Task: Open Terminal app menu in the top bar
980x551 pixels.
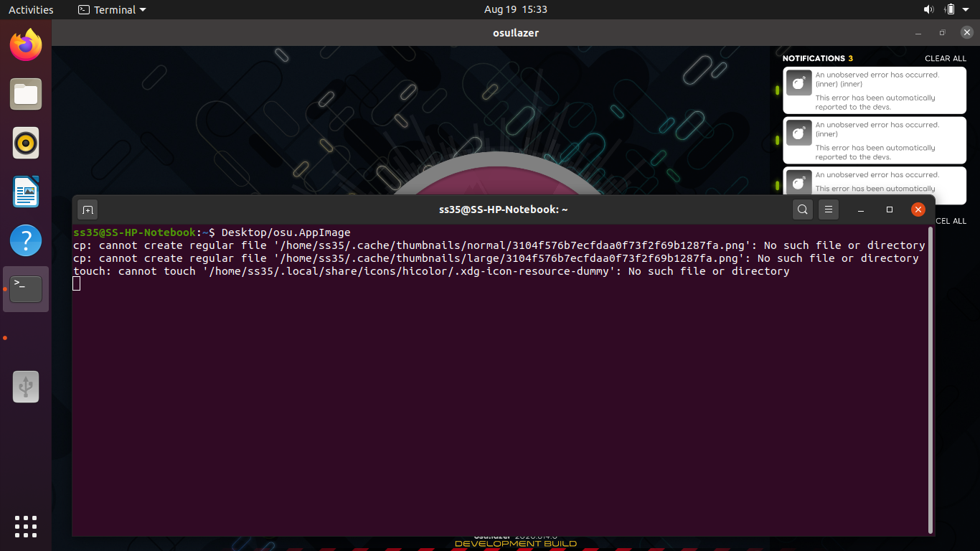Action: [x=112, y=9]
